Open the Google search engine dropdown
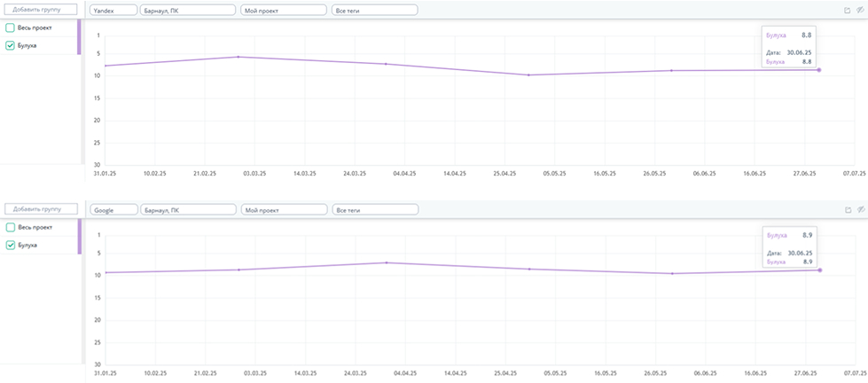The image size is (868, 383). 113,210
